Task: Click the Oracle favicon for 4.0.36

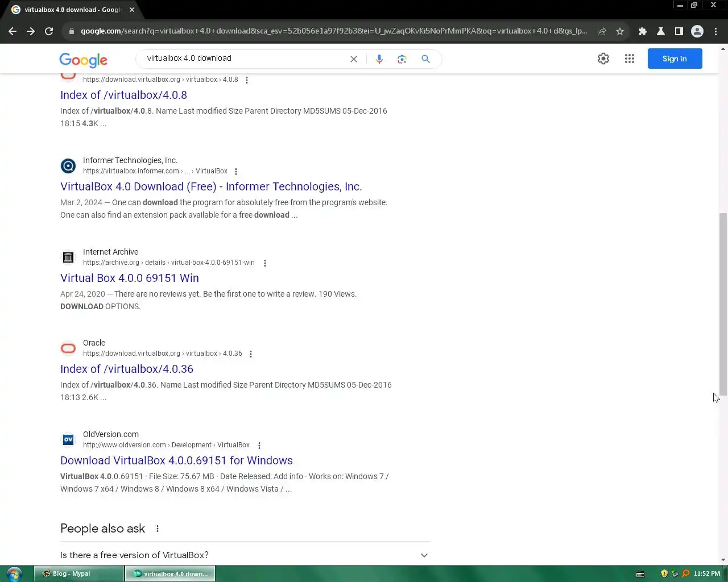Action: [x=68, y=348]
